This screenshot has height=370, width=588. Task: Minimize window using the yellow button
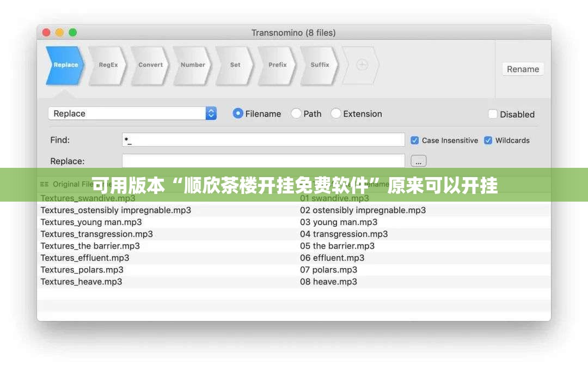point(60,33)
